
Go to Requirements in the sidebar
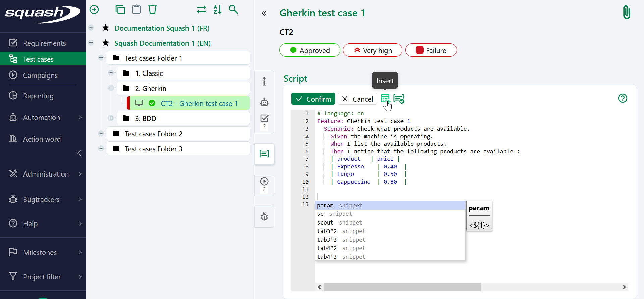pos(44,43)
